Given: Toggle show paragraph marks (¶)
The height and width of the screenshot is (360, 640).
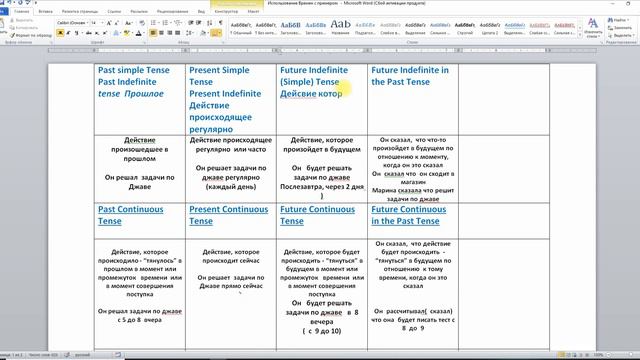Looking at the screenshot, I should 221,23.
